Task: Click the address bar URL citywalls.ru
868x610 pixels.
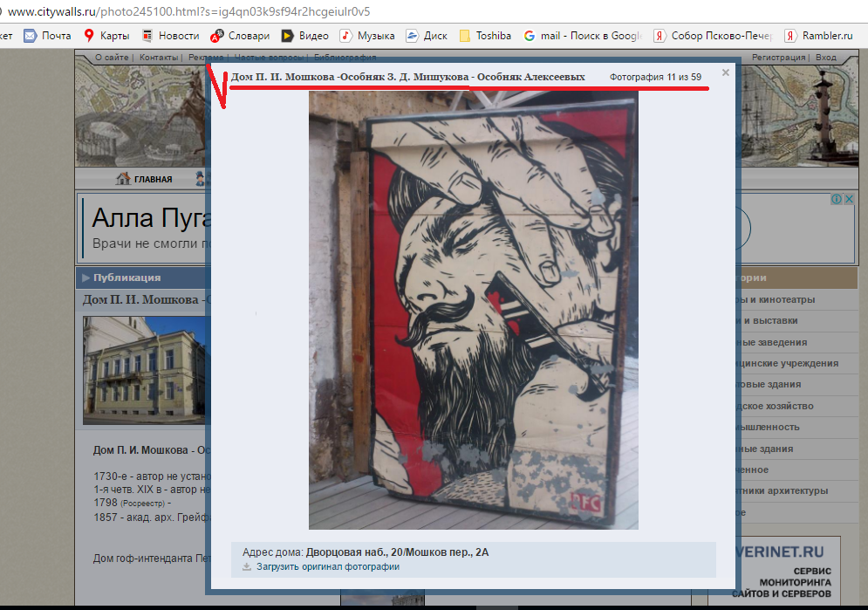Action: pyautogui.click(x=188, y=11)
